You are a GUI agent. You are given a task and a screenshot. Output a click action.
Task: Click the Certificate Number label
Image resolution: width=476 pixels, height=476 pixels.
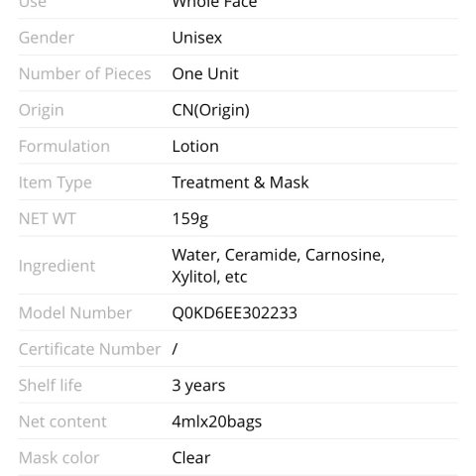pyautogui.click(x=89, y=349)
